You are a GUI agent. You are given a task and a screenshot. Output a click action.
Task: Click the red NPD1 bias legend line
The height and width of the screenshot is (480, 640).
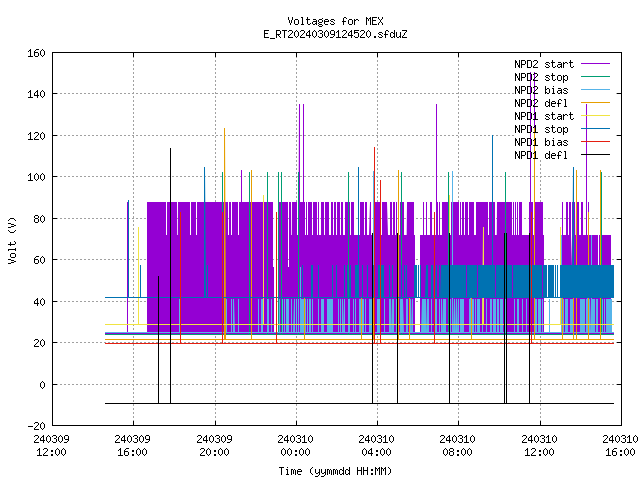[x=595, y=142]
